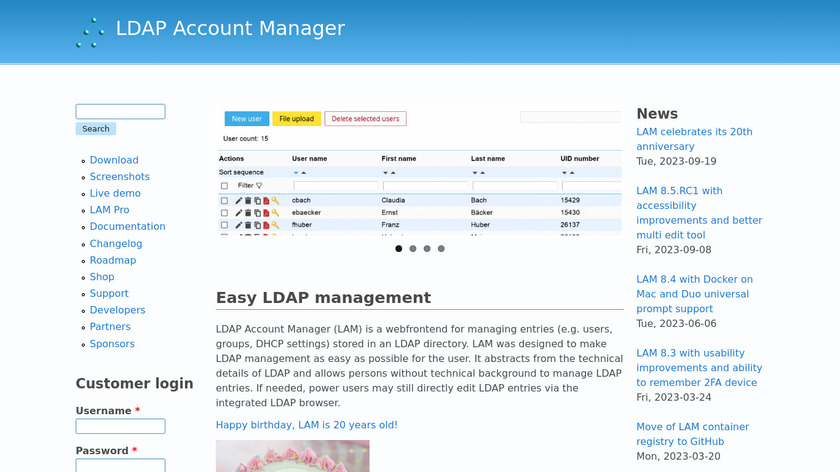Open the Support page link

tap(109, 294)
